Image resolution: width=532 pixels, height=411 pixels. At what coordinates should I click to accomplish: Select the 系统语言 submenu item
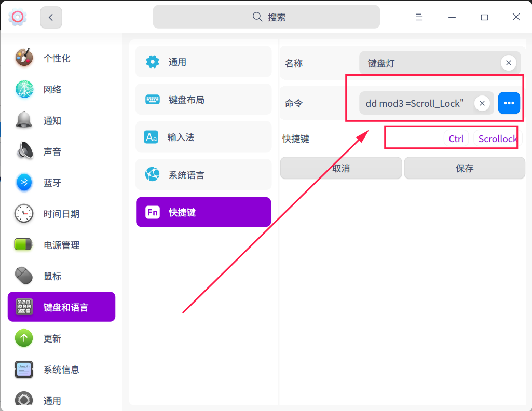[x=203, y=175]
